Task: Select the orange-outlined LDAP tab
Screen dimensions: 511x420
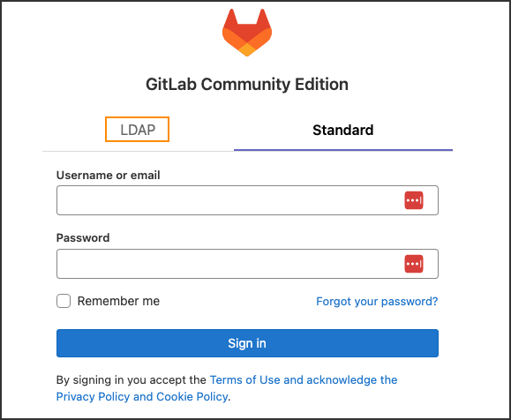Action: [x=137, y=130]
